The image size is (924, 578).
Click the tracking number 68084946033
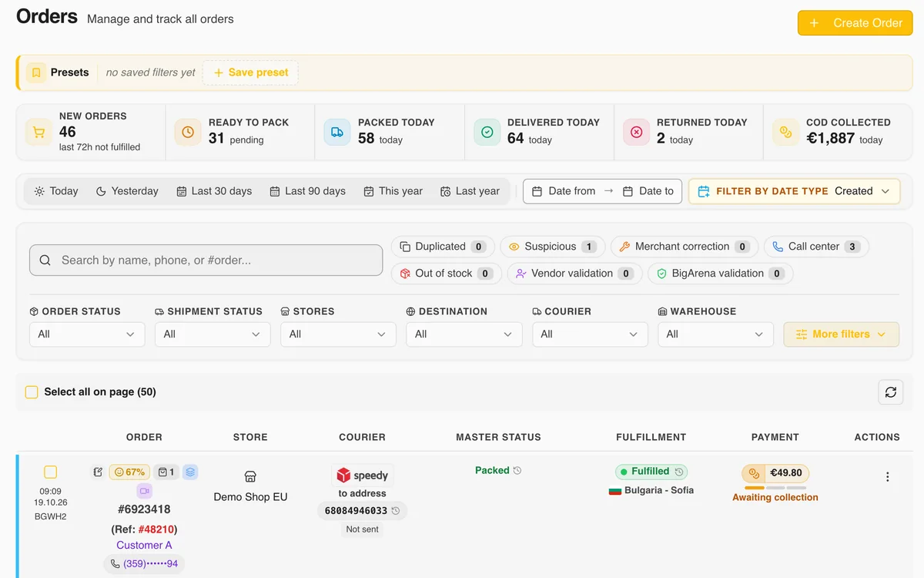click(x=356, y=511)
